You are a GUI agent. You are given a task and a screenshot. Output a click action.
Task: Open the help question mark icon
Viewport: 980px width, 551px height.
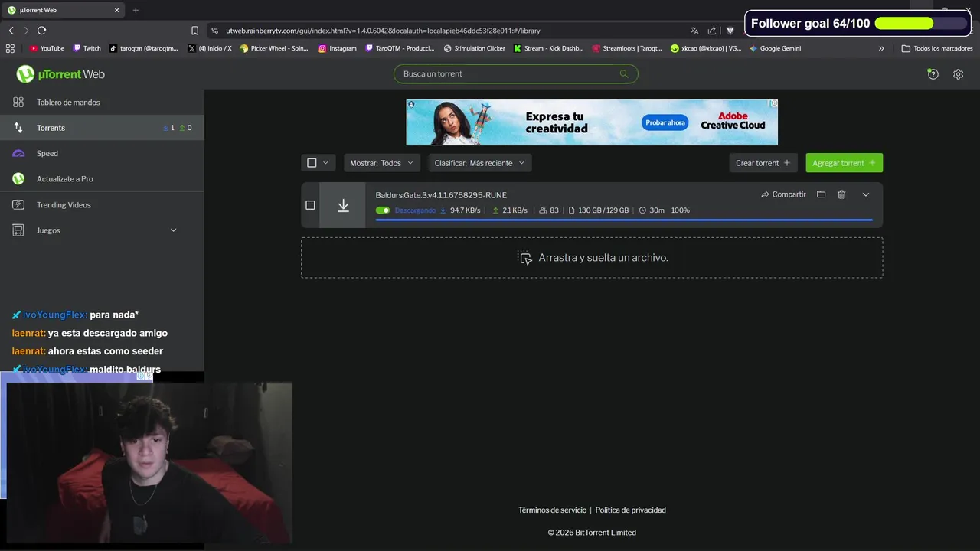[933, 74]
